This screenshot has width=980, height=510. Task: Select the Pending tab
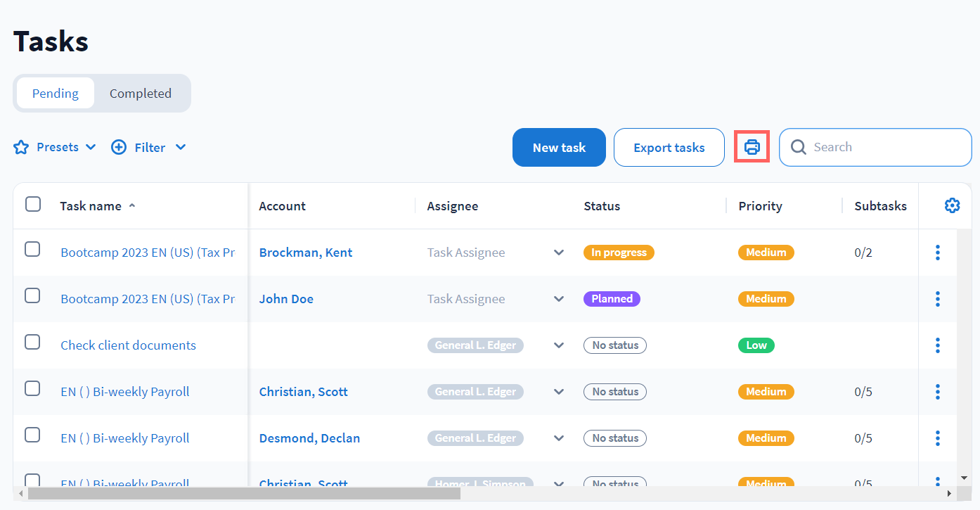[56, 94]
